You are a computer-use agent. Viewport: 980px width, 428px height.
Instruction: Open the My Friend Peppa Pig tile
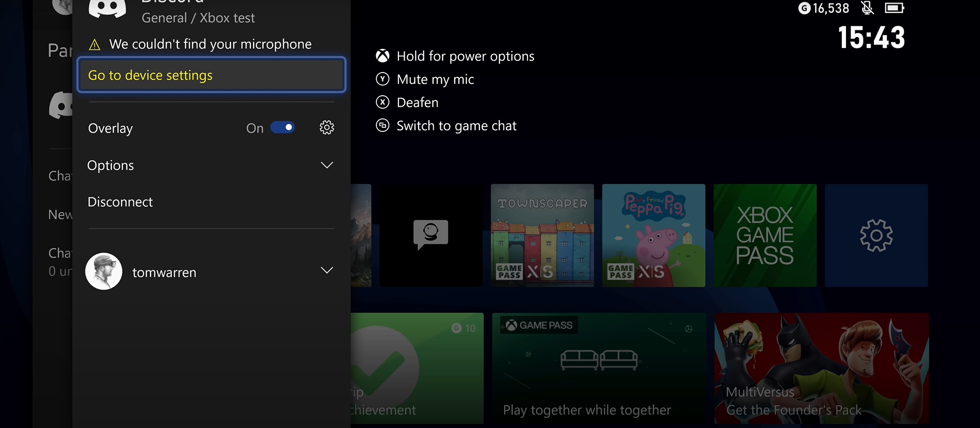pyautogui.click(x=654, y=235)
